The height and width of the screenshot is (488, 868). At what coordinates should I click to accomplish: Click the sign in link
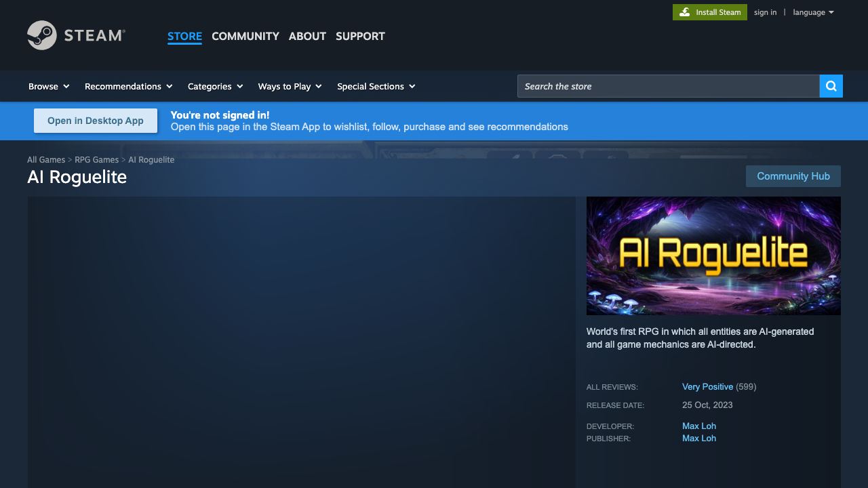coord(765,12)
